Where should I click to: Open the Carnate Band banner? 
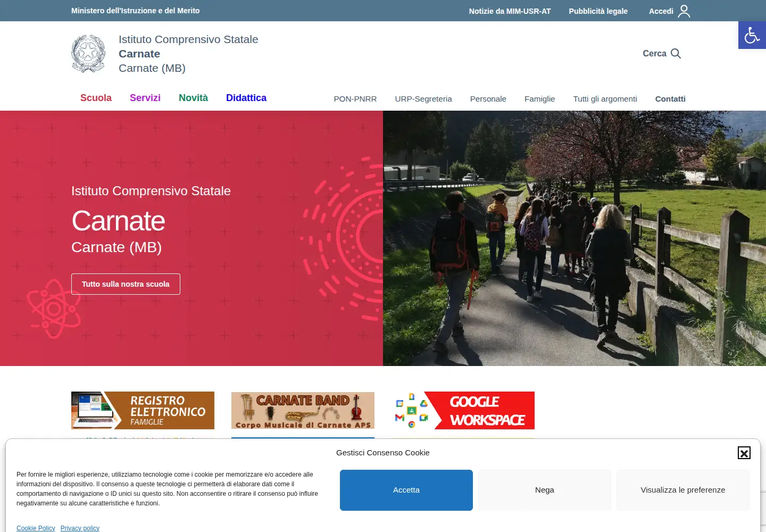[x=303, y=410]
